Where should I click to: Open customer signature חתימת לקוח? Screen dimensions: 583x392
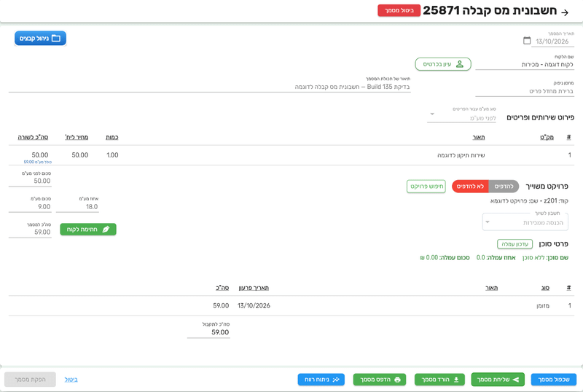pyautogui.click(x=88, y=230)
